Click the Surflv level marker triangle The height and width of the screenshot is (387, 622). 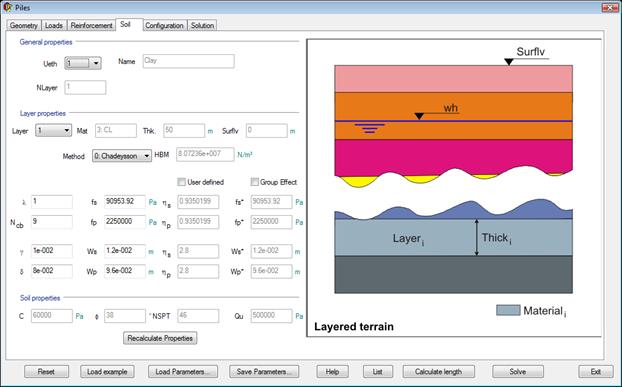[509, 62]
